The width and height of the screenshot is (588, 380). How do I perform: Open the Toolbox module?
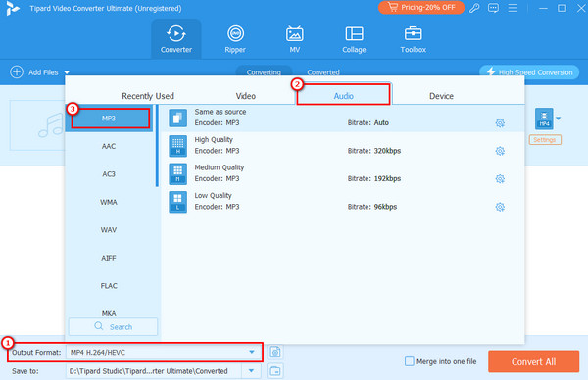[413, 39]
